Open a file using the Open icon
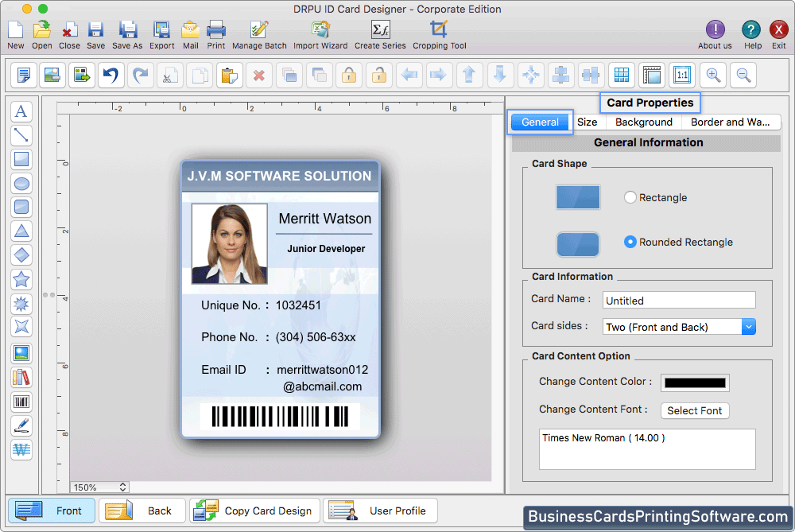Viewport: 795px width, 532px height. click(41, 35)
